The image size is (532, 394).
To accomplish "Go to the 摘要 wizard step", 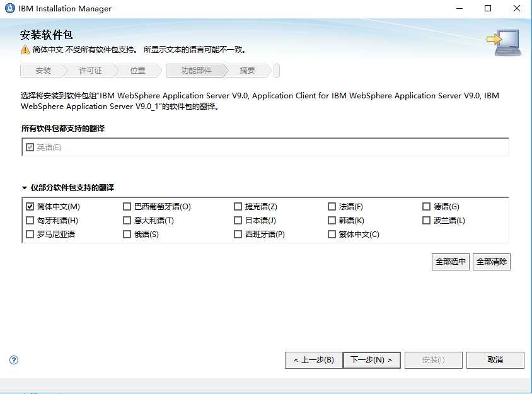I will (x=247, y=71).
